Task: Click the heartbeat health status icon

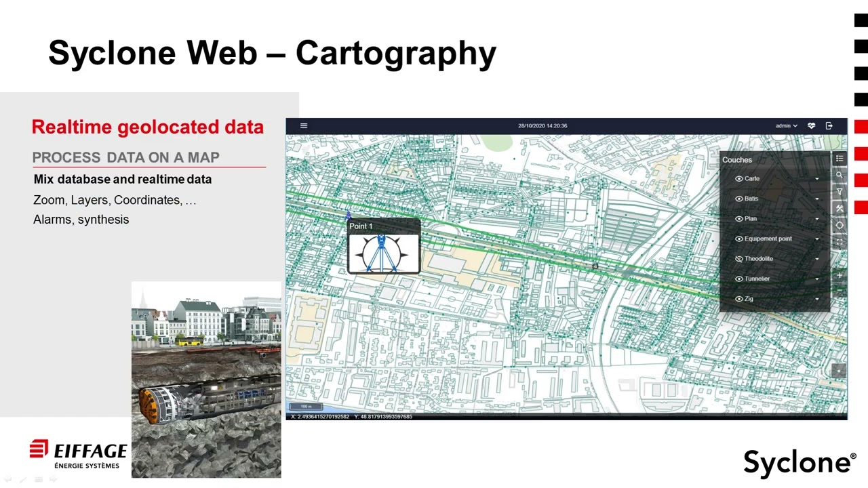Action: (811, 125)
